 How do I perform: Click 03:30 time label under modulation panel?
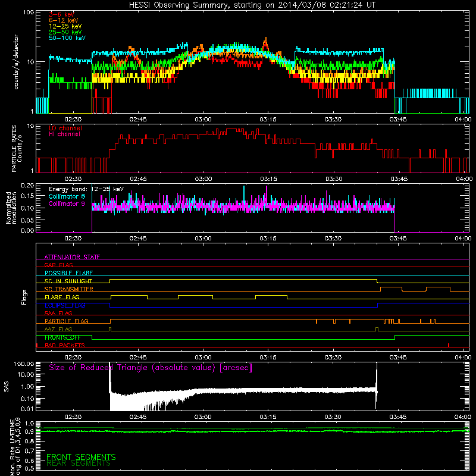333,239
